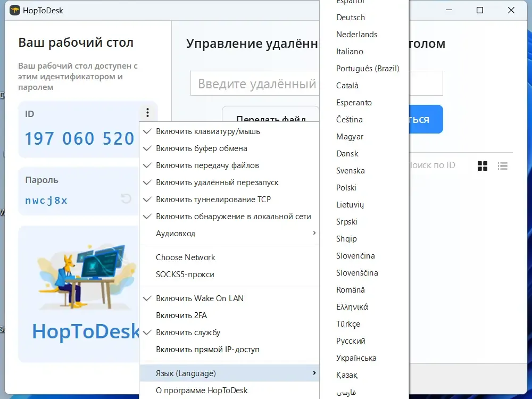The width and height of the screenshot is (532, 399).
Task: Click the password text nwcj8x
Action: click(x=46, y=200)
